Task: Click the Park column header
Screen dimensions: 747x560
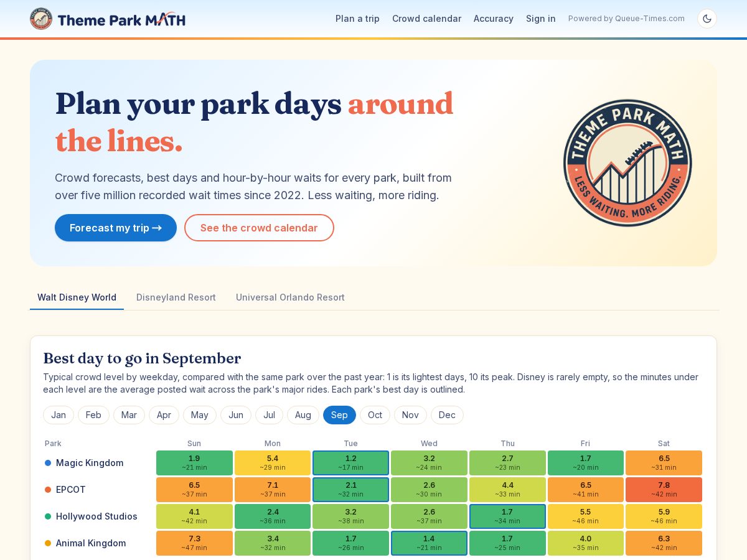Action: (x=53, y=444)
